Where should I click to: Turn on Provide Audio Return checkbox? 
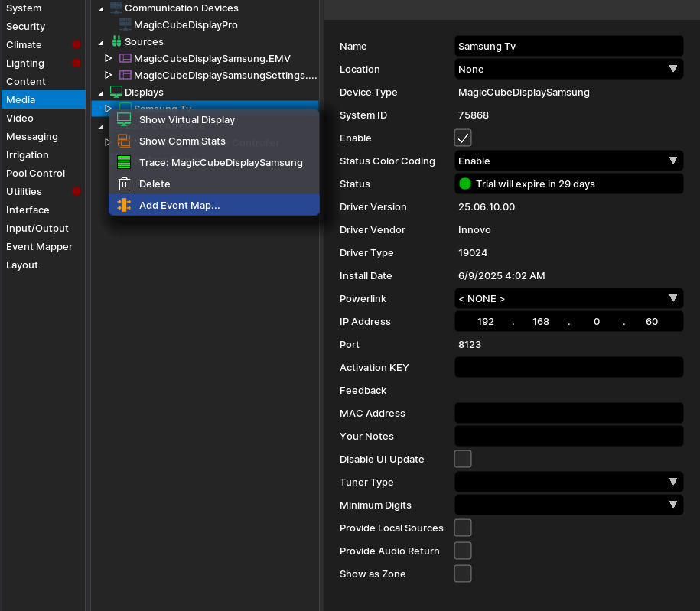coord(463,551)
